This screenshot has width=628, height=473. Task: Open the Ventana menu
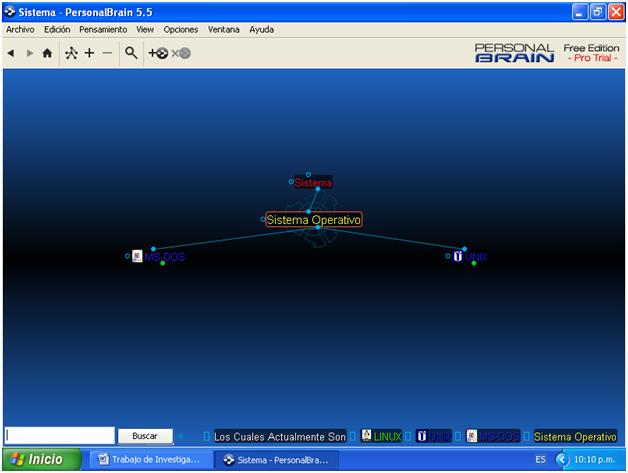point(223,30)
